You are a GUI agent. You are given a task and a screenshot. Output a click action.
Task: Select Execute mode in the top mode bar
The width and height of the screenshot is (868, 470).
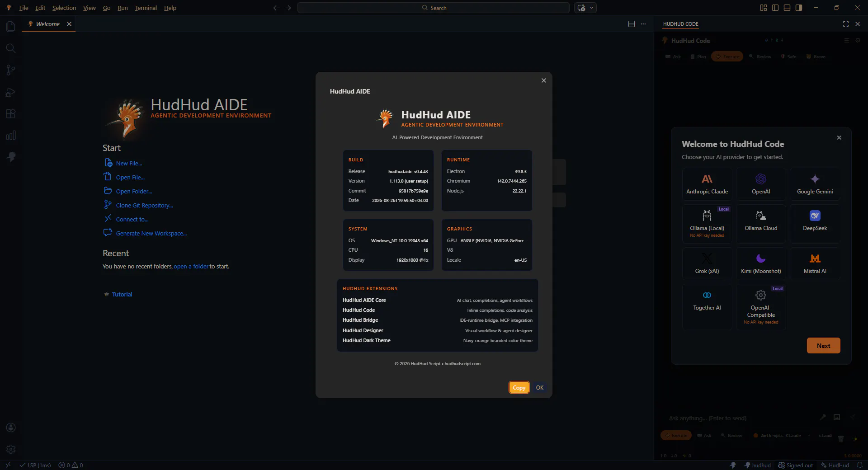click(x=727, y=56)
